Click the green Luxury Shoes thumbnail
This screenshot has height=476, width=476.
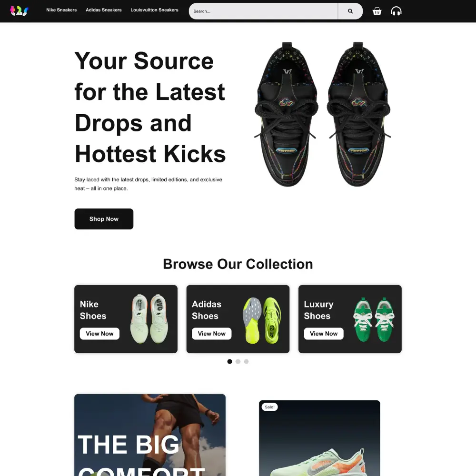click(374, 320)
